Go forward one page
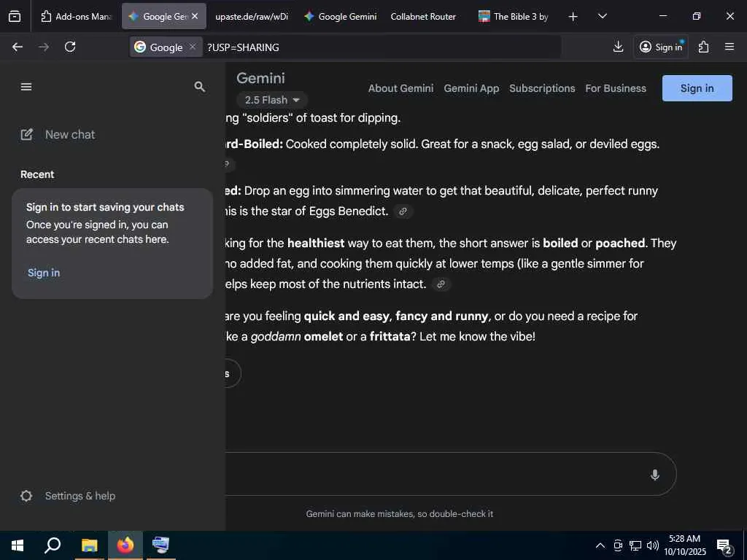This screenshot has height=560, width=747. [44, 47]
